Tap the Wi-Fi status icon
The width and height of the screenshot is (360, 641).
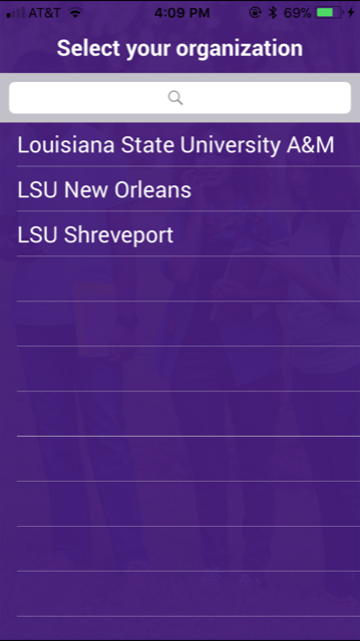(x=75, y=13)
